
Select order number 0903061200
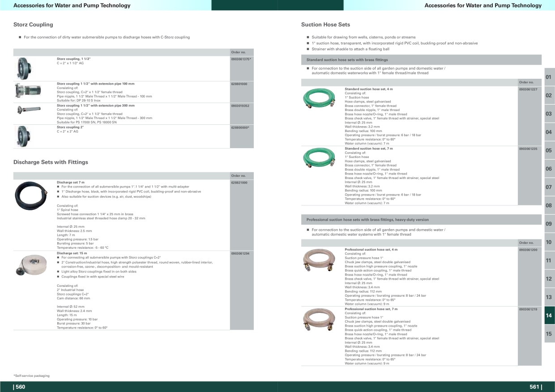(528, 250)
